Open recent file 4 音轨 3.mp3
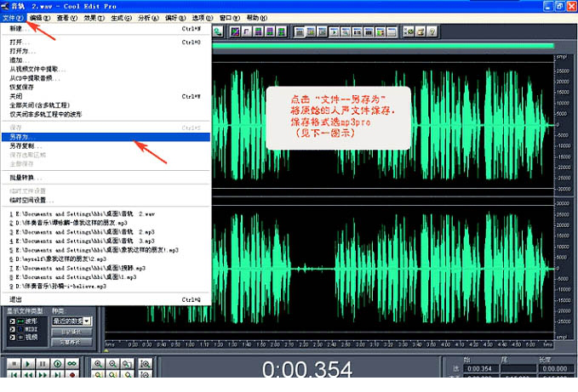 pyautogui.click(x=106, y=241)
